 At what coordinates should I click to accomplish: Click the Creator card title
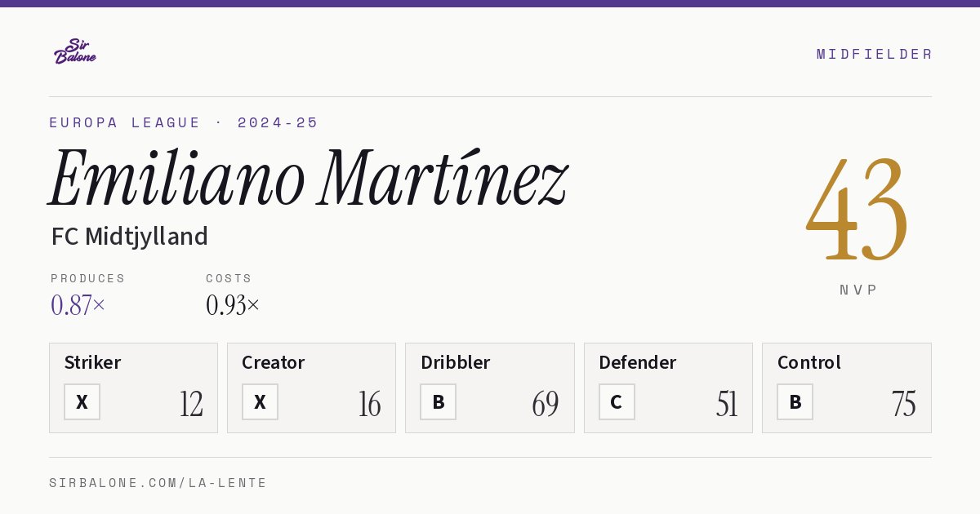click(274, 362)
